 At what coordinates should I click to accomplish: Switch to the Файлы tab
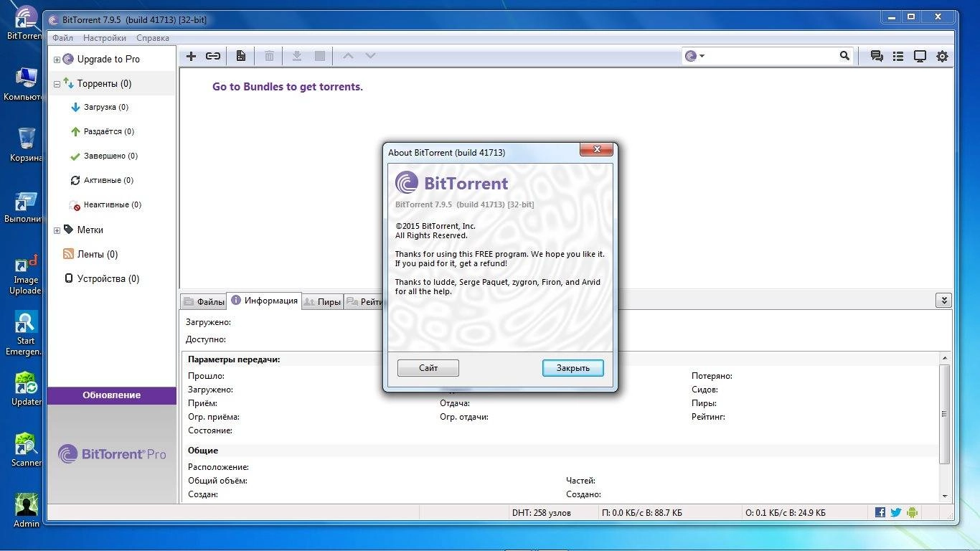(x=204, y=301)
